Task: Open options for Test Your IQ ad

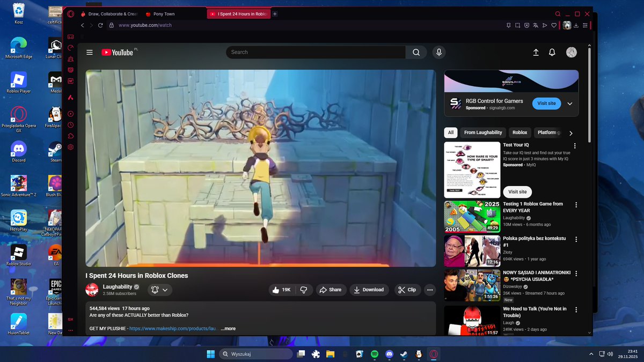Action: (575, 146)
